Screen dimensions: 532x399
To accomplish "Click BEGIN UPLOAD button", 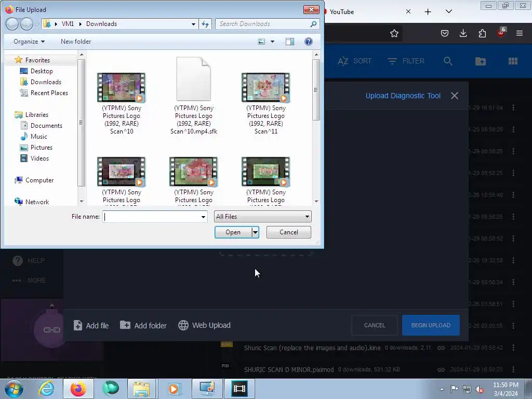I will click(x=431, y=325).
